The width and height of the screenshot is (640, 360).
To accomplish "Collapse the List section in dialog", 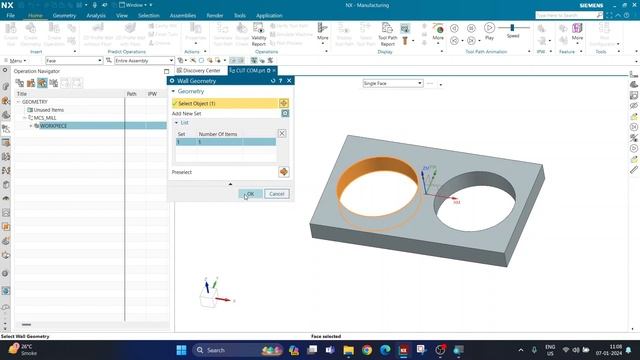I will coord(176,122).
